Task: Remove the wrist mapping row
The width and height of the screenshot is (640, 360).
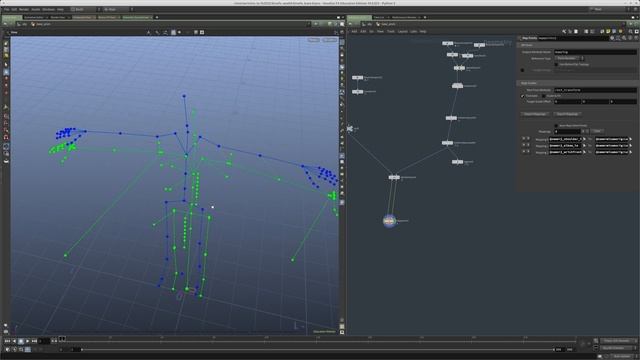Action: tap(523, 151)
